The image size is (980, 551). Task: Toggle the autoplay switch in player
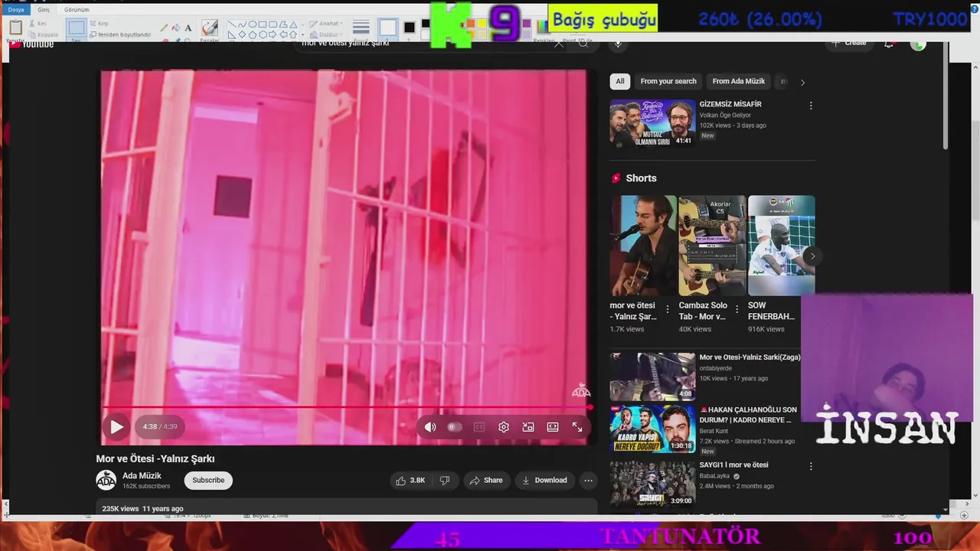pyautogui.click(x=455, y=427)
